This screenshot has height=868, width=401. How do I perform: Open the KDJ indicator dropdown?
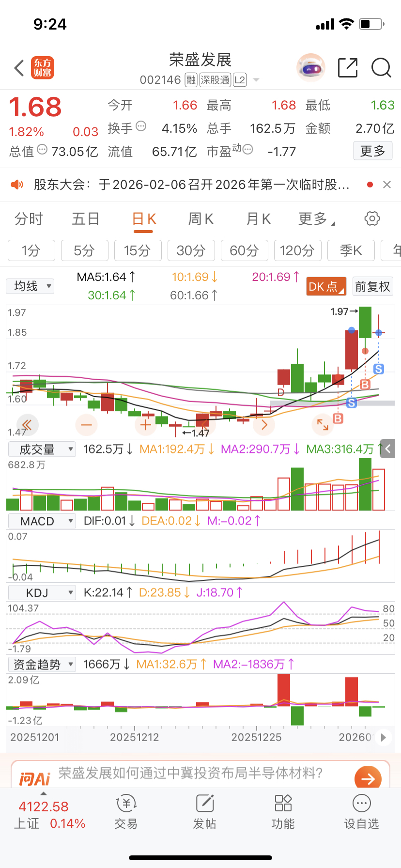[42, 593]
